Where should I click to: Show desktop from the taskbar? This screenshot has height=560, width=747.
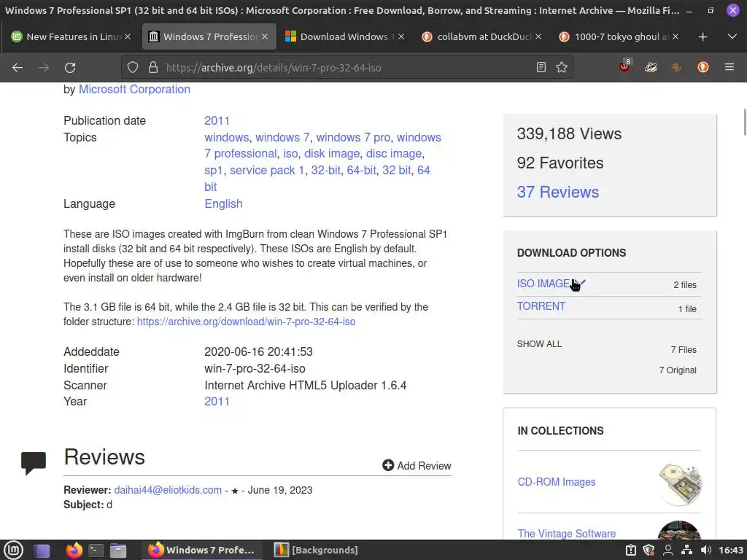click(42, 551)
